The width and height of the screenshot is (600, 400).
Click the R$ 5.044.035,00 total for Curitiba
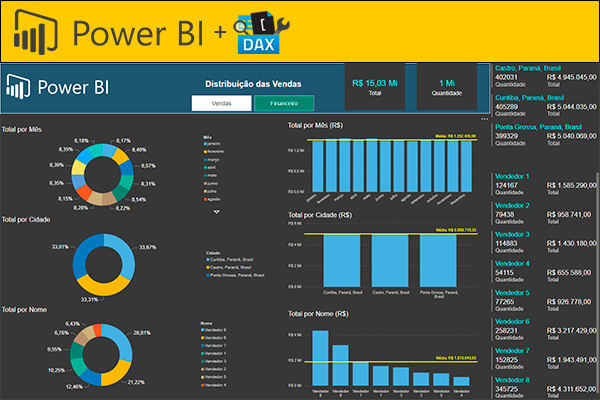[571, 106]
